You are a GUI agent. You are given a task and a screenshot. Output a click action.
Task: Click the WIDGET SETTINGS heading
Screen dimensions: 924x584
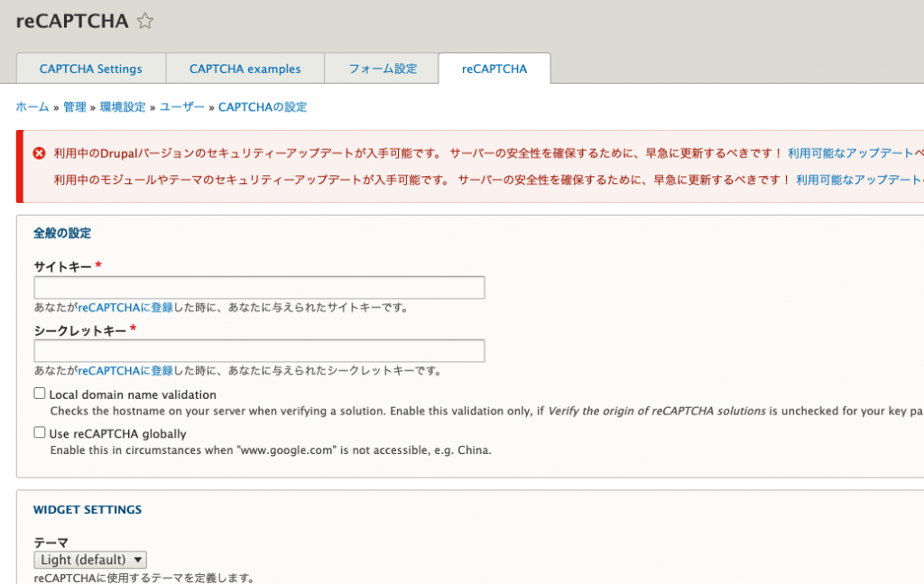tap(88, 510)
